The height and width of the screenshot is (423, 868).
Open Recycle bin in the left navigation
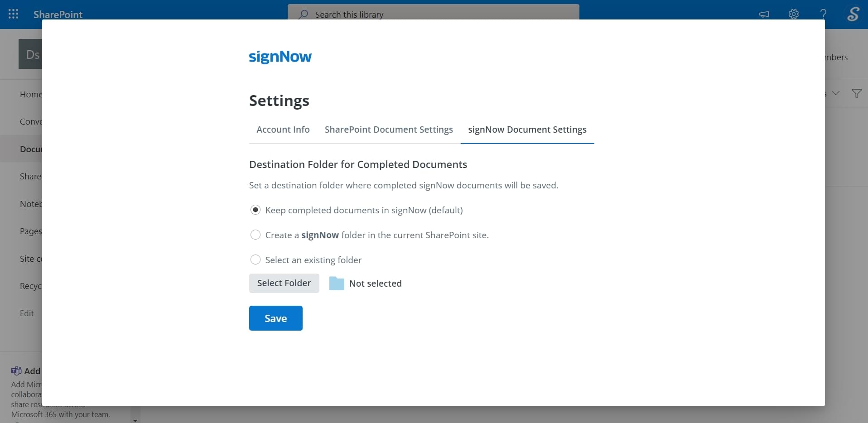click(x=31, y=286)
